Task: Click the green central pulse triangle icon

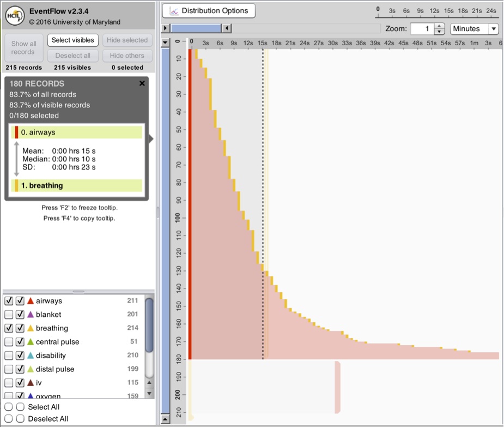Action: [x=31, y=342]
